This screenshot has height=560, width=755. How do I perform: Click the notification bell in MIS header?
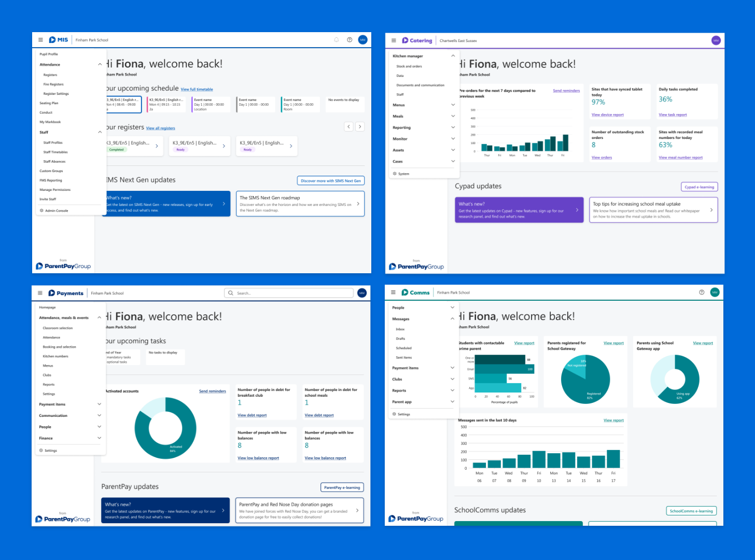(x=336, y=40)
